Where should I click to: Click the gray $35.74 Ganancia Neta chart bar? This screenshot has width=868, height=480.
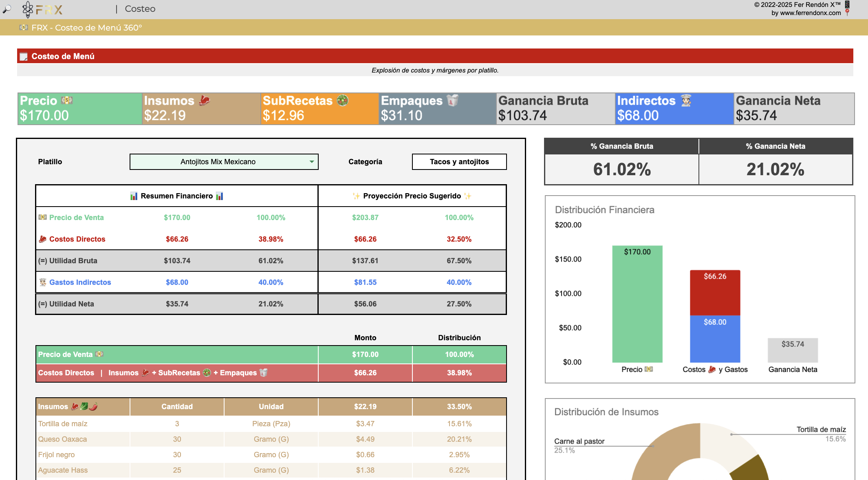793,350
